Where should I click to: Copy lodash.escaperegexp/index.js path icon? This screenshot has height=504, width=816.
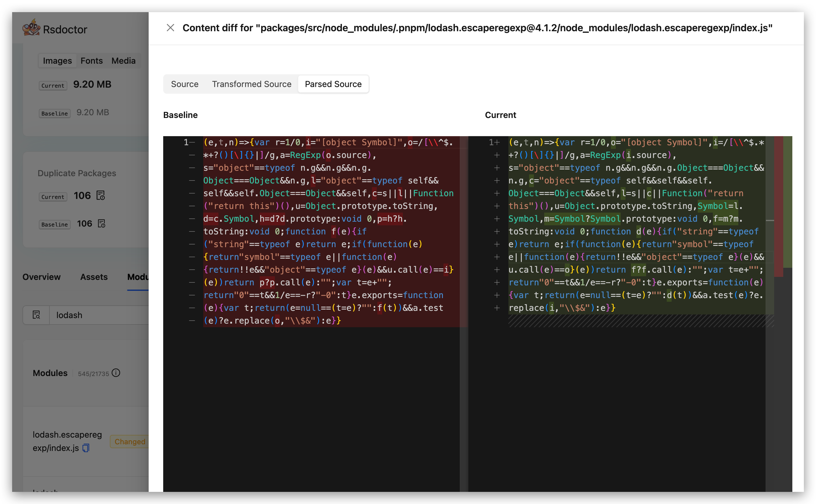(x=86, y=448)
